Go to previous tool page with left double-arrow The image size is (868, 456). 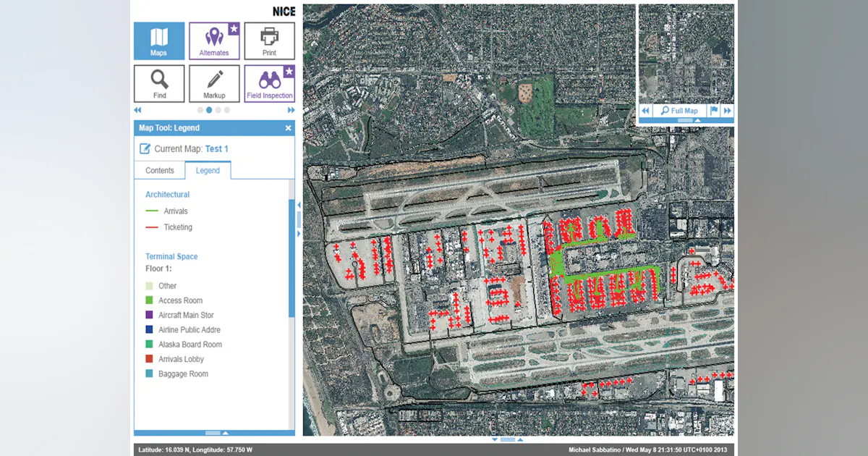(137, 110)
